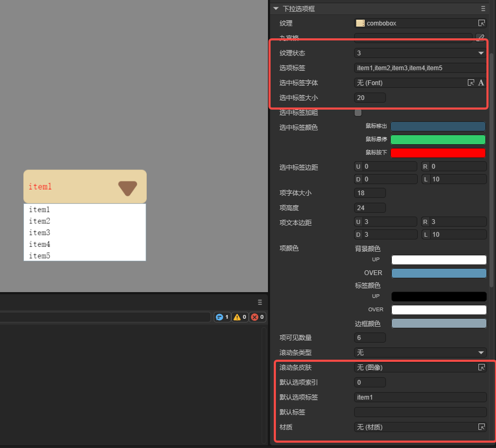
Task: Open the material resource picker
Action: pos(481,427)
